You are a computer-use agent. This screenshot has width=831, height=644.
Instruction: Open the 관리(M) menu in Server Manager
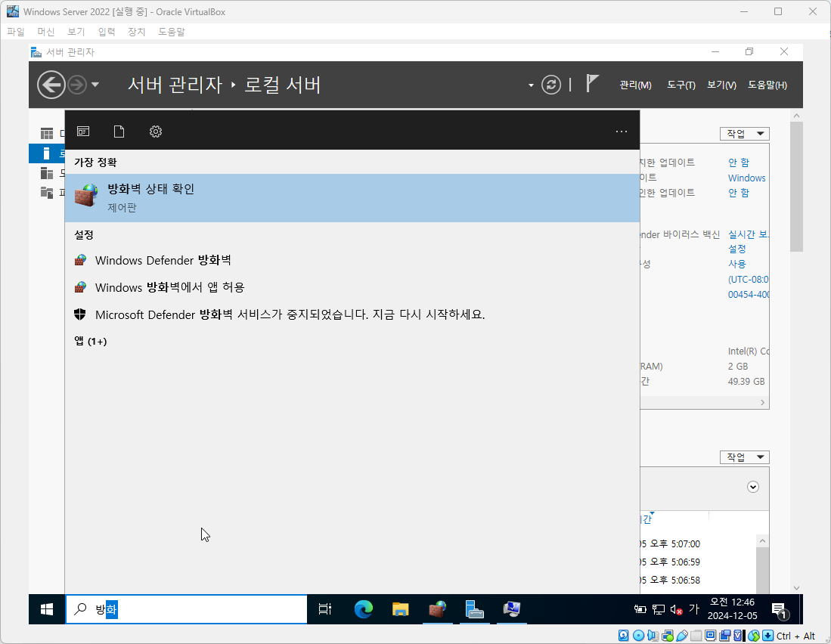pos(635,85)
